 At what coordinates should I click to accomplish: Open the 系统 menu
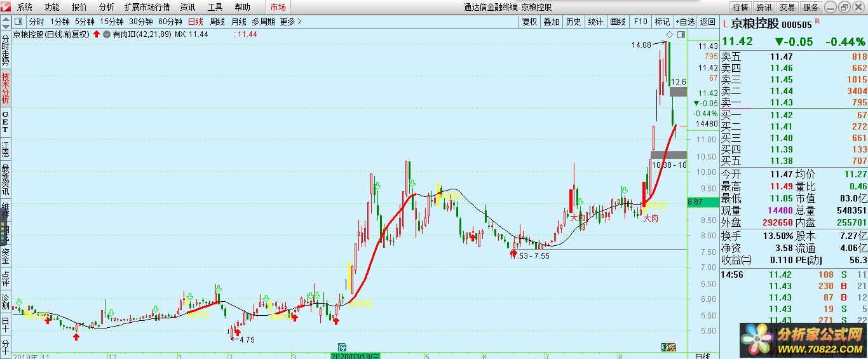pyautogui.click(x=25, y=7)
